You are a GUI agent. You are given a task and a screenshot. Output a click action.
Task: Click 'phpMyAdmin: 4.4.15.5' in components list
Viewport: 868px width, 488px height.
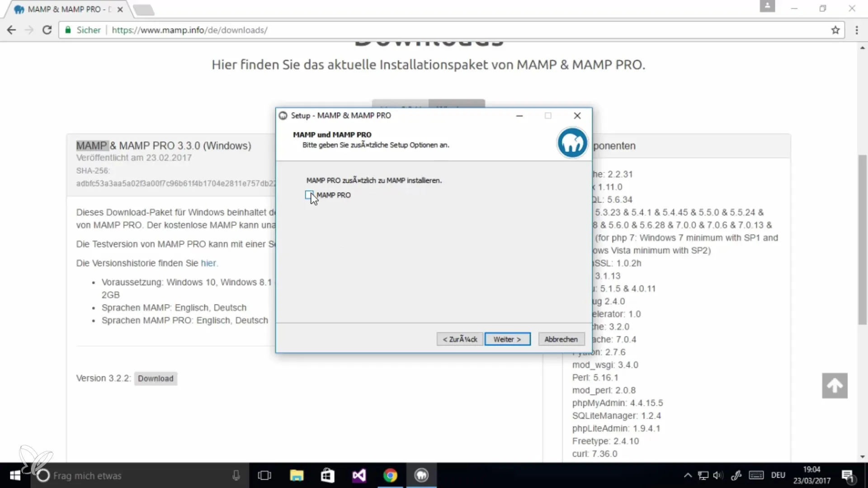[618, 403]
